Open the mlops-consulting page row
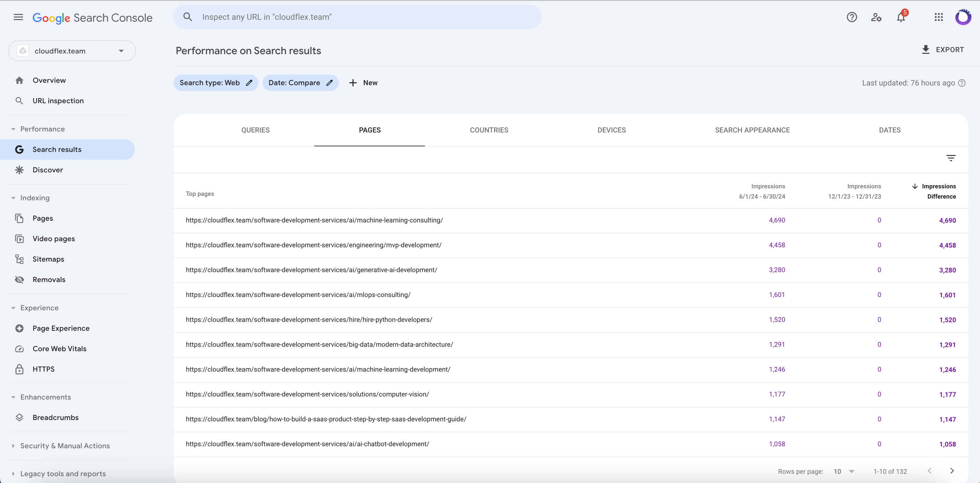The height and width of the screenshot is (483, 980). pyautogui.click(x=571, y=295)
